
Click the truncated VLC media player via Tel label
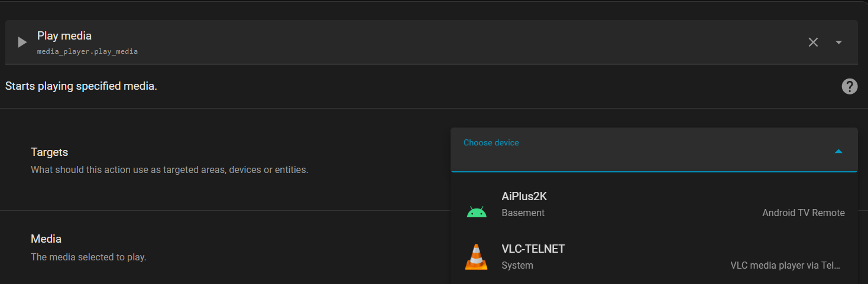785,265
